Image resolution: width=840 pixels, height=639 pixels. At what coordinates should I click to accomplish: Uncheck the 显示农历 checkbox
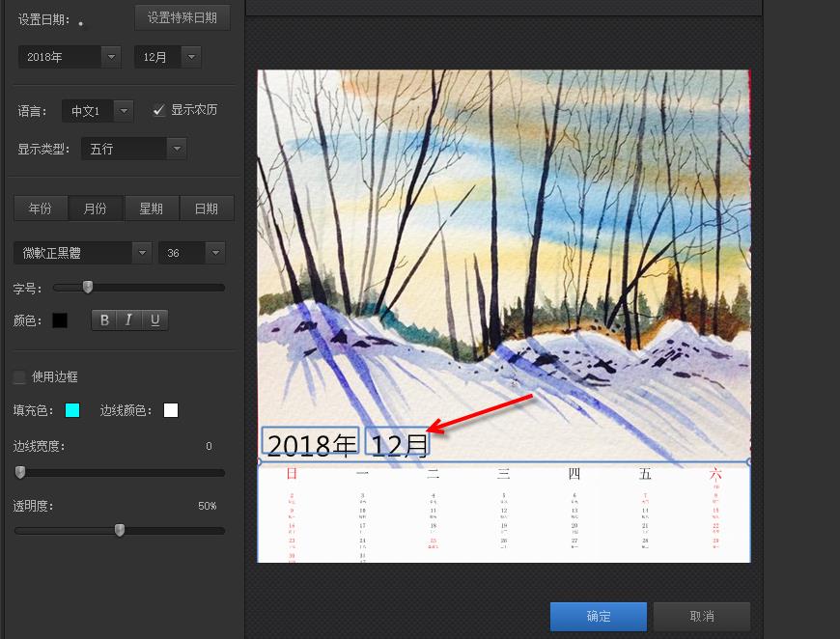pos(158,110)
